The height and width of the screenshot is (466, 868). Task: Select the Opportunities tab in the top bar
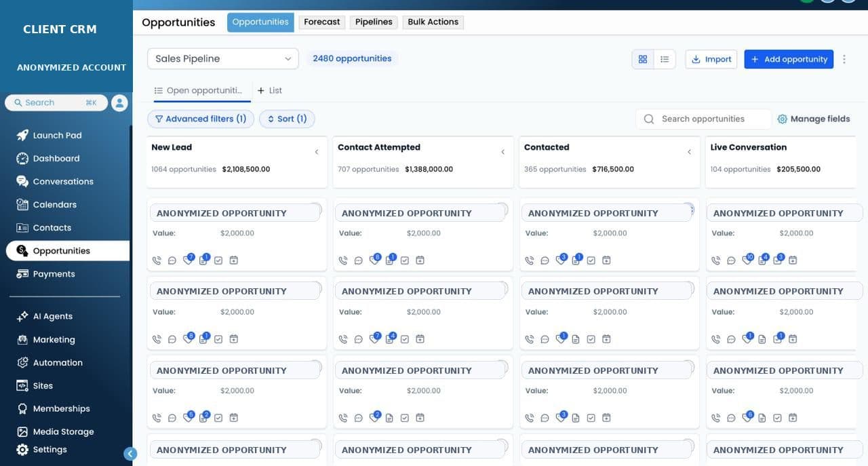260,22
